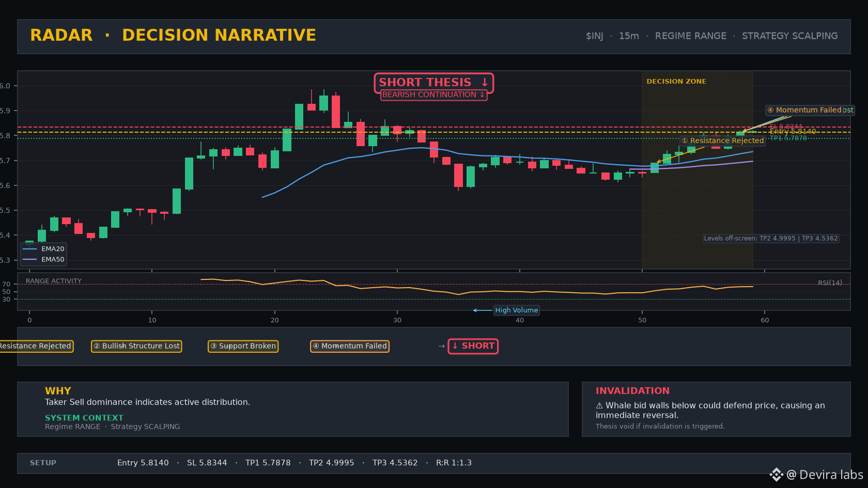Click the BEARISH CONTINUATION badge
Viewport: 868px width, 488px height.
(x=434, y=95)
